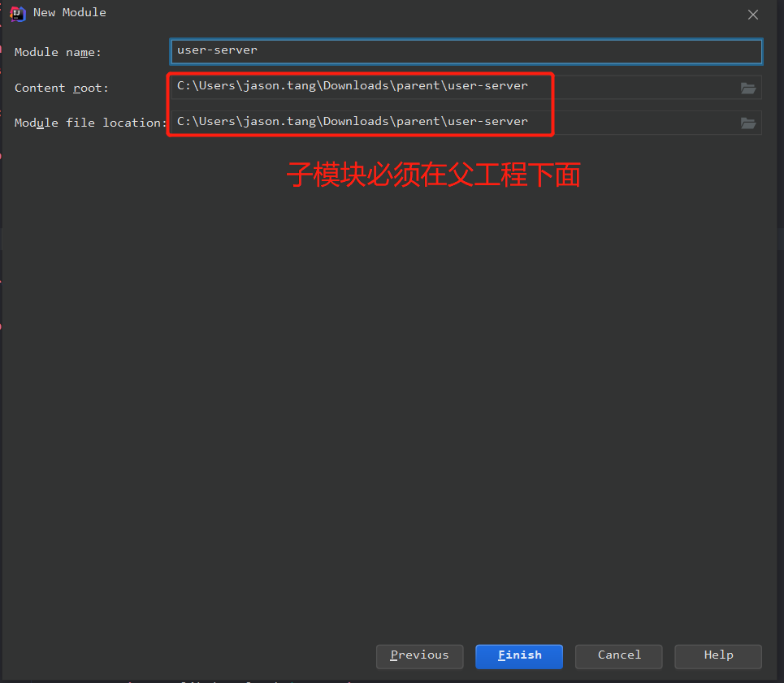Go back with the Previous button
784x683 pixels.
[x=419, y=656]
